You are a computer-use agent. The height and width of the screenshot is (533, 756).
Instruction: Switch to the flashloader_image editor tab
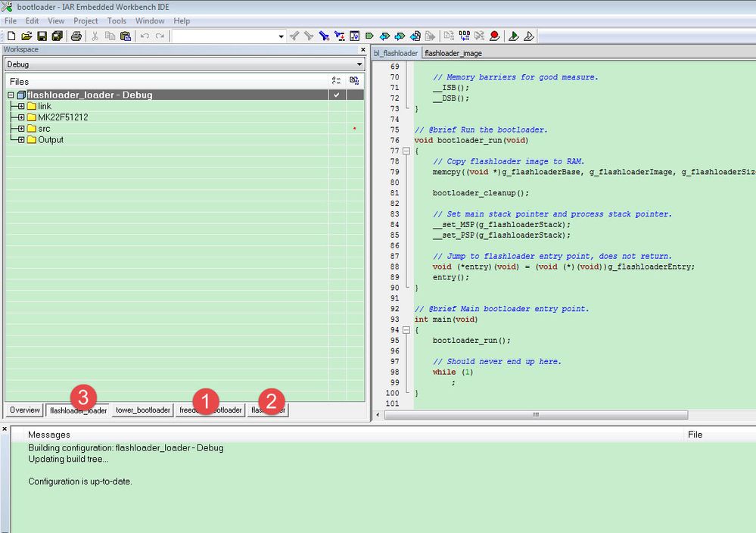click(x=453, y=53)
